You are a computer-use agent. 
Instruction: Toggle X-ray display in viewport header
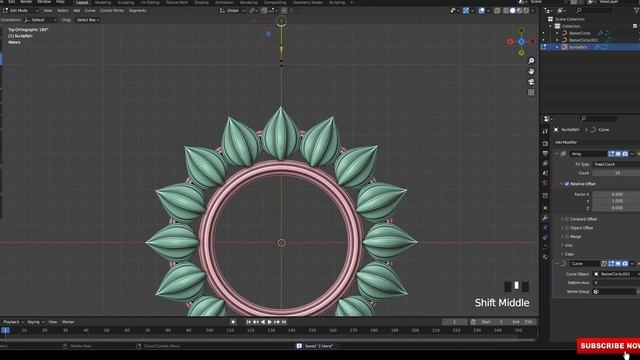497,11
